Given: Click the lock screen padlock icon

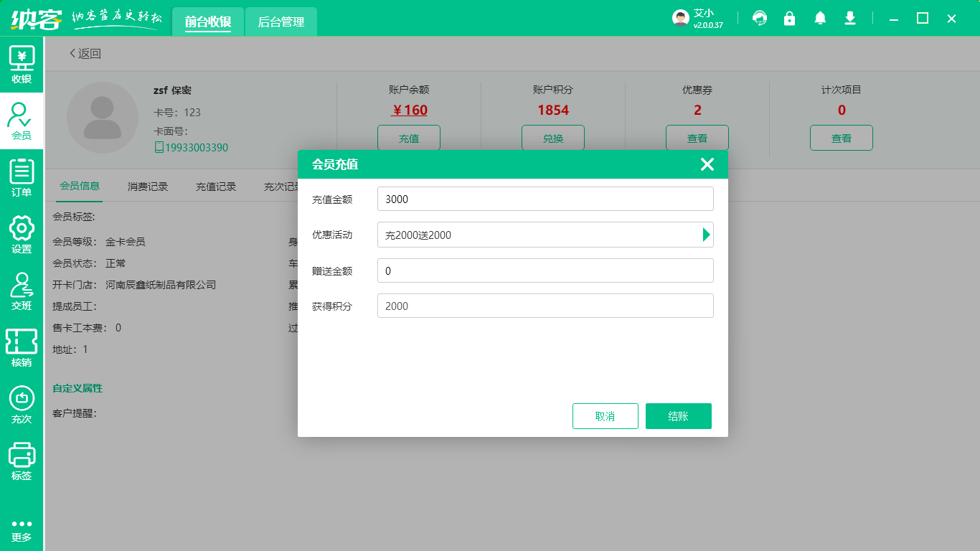Looking at the screenshot, I should pos(789,18).
